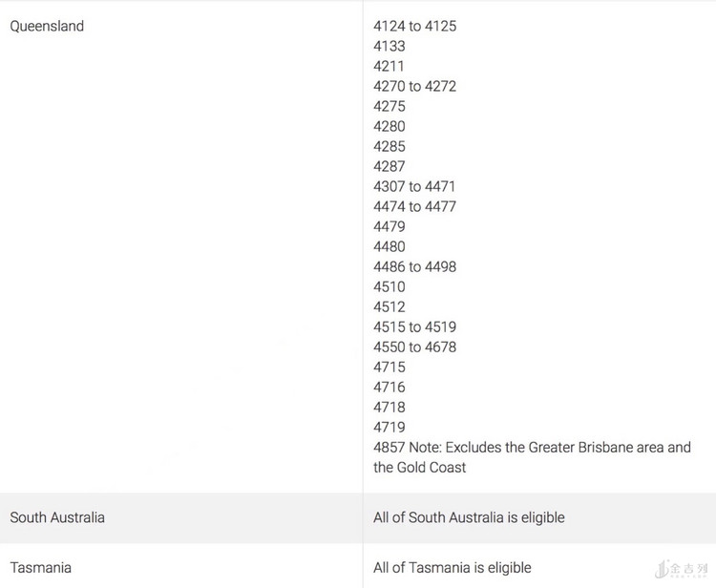Click the "the Gold Coast" text line

(x=420, y=467)
